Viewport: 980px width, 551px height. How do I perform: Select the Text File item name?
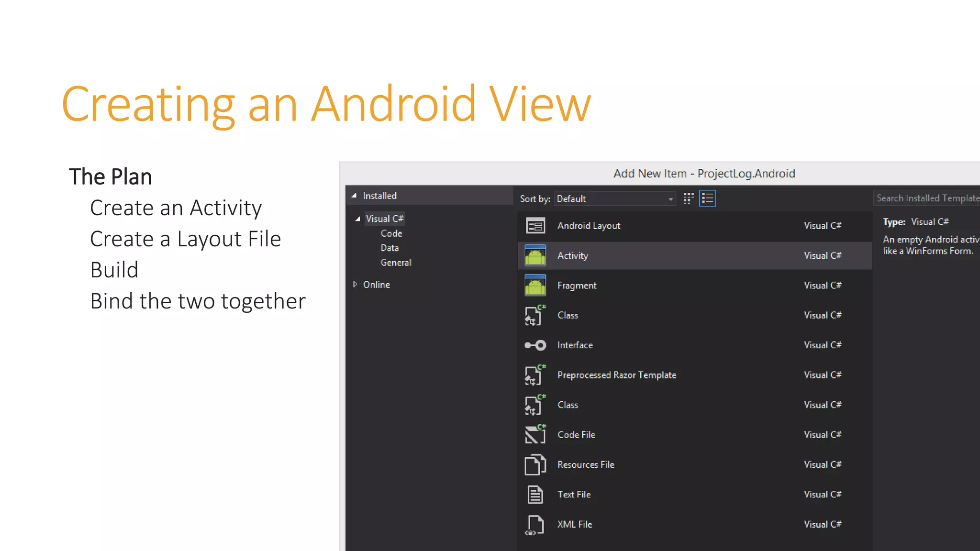(574, 495)
